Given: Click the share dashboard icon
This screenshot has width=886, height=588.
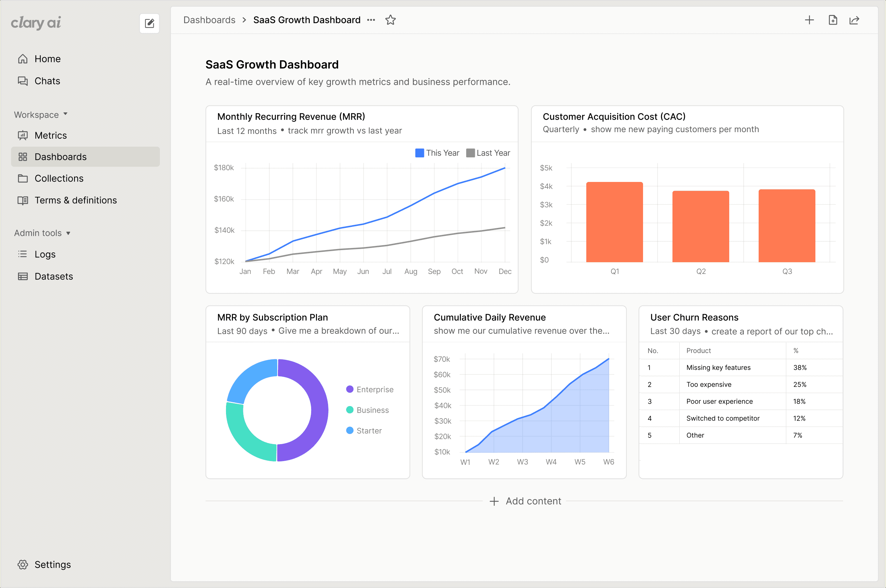Looking at the screenshot, I should [x=855, y=20].
